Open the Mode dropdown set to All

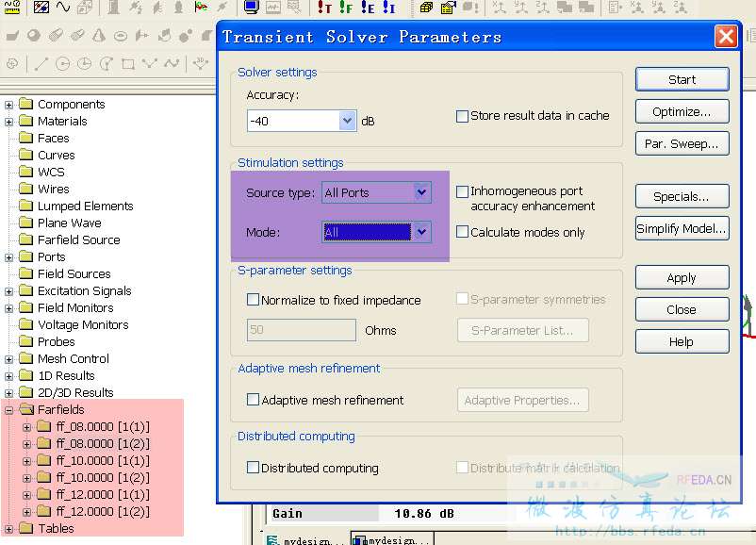click(421, 232)
